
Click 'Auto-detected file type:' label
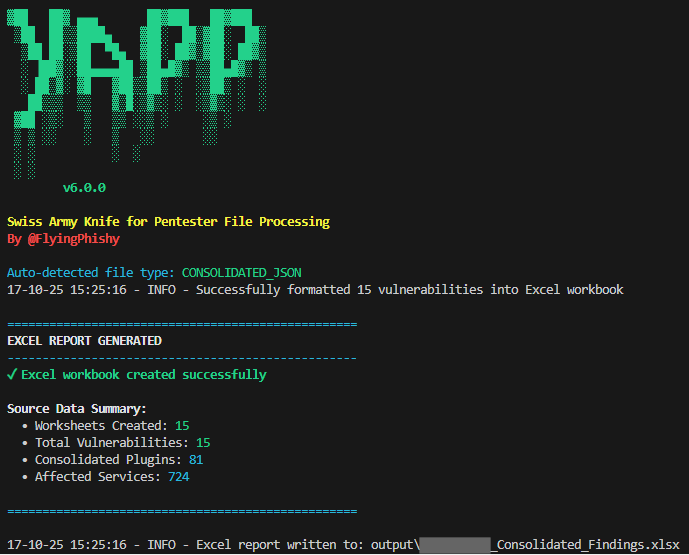pos(91,273)
